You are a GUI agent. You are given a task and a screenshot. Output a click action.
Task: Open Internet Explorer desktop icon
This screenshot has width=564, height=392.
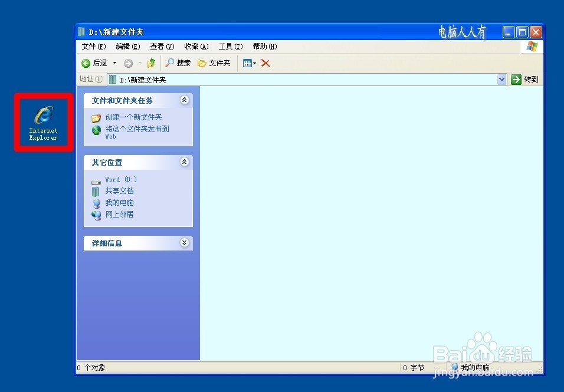pyautogui.click(x=43, y=123)
